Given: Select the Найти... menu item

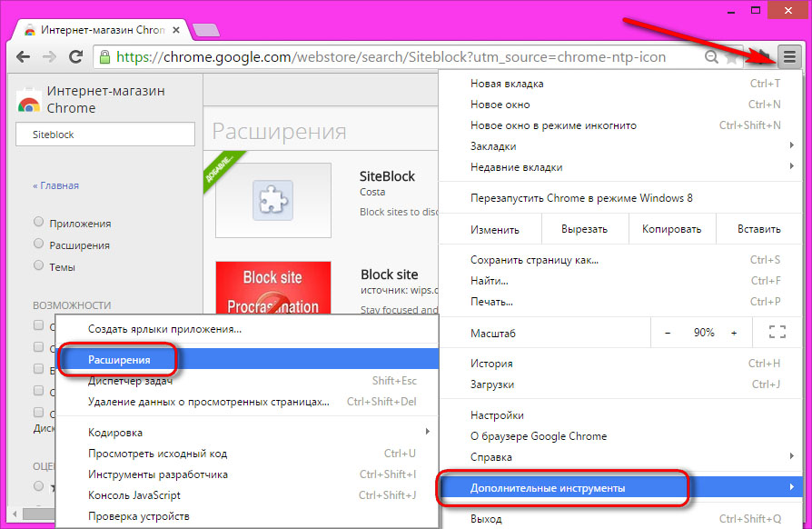Looking at the screenshot, I should coord(619,281).
